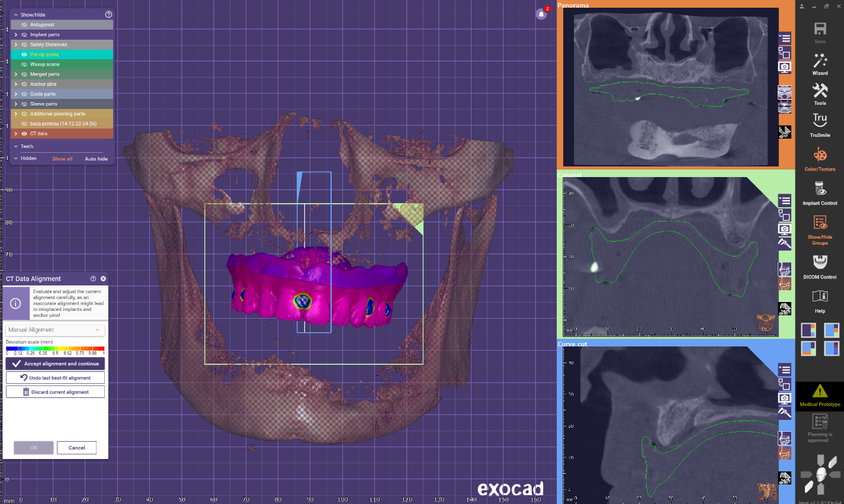Open DICOM Control

tap(820, 266)
